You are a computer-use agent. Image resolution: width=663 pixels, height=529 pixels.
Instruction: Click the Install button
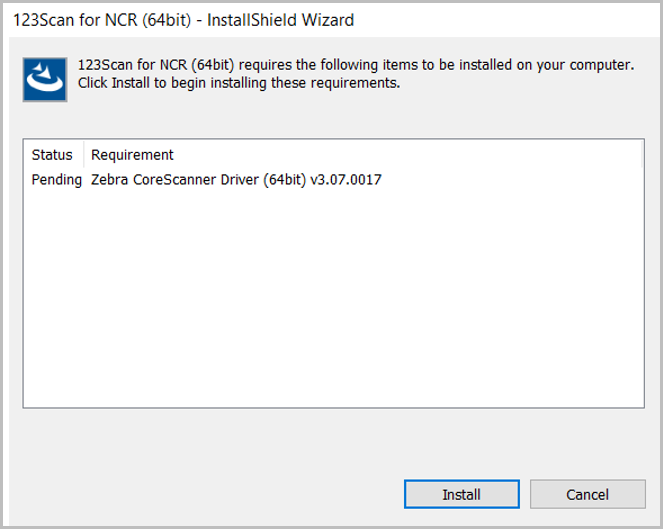pos(461,494)
